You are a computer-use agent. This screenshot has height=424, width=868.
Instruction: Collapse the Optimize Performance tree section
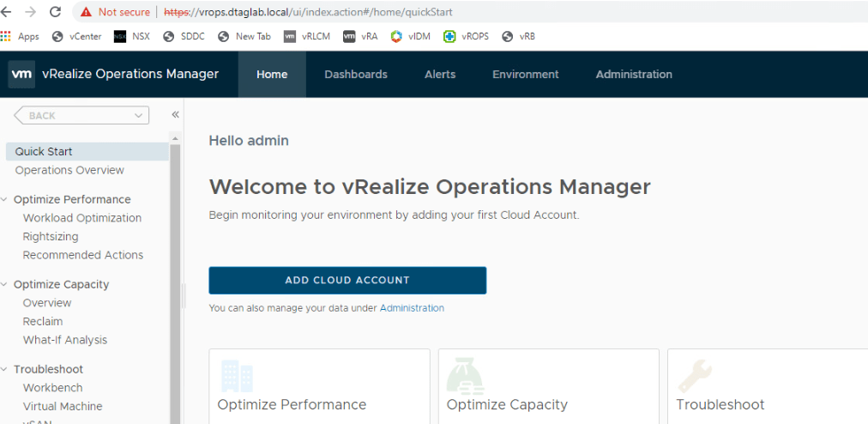pos(6,200)
